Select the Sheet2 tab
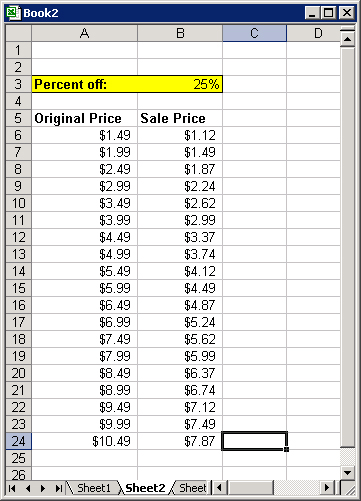Screen dimensions: 361x501 pos(145,488)
